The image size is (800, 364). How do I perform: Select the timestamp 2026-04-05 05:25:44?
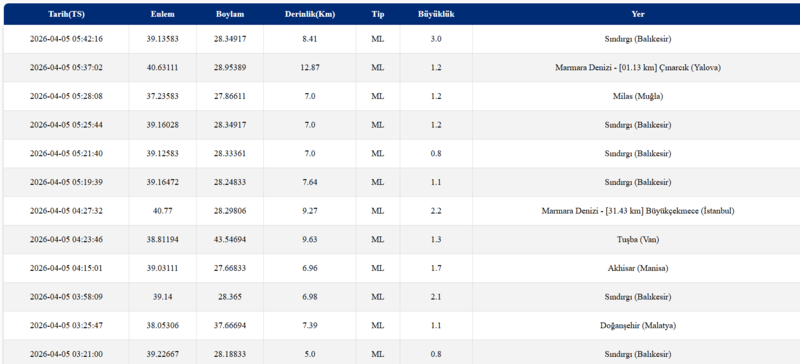66,125
